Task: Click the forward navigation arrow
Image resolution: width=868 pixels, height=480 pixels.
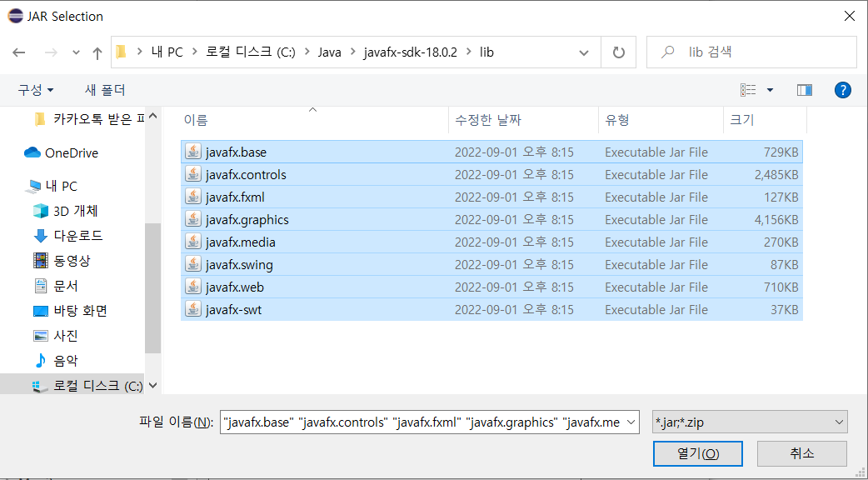Action: pos(51,52)
